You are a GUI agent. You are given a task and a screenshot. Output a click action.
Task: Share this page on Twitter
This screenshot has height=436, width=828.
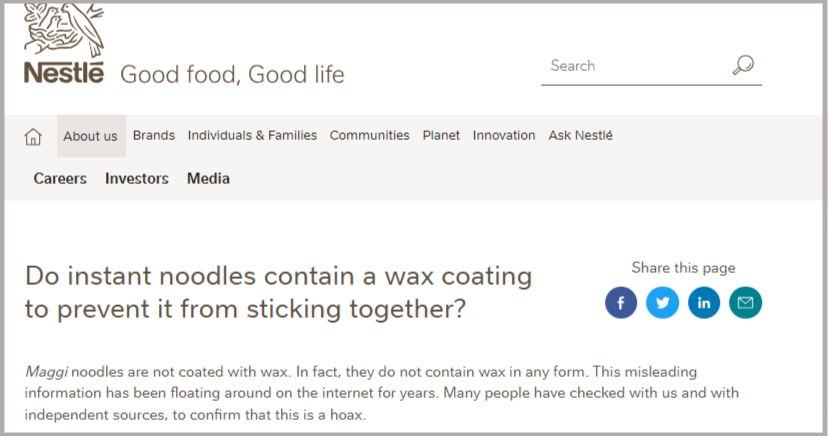click(662, 302)
